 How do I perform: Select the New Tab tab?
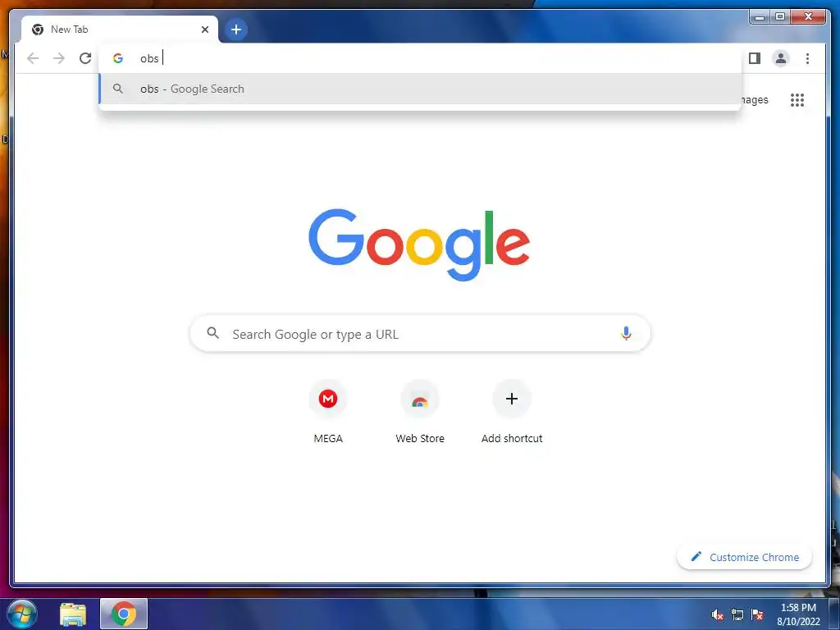click(x=120, y=30)
